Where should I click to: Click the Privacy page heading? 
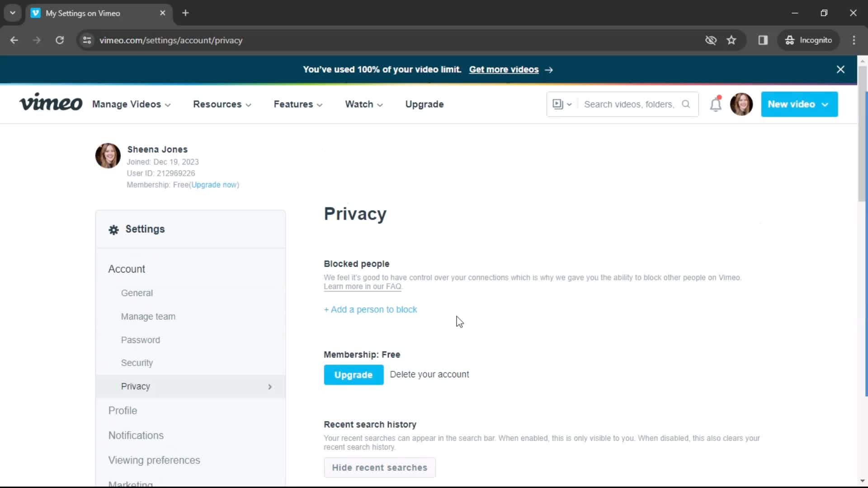(x=355, y=214)
